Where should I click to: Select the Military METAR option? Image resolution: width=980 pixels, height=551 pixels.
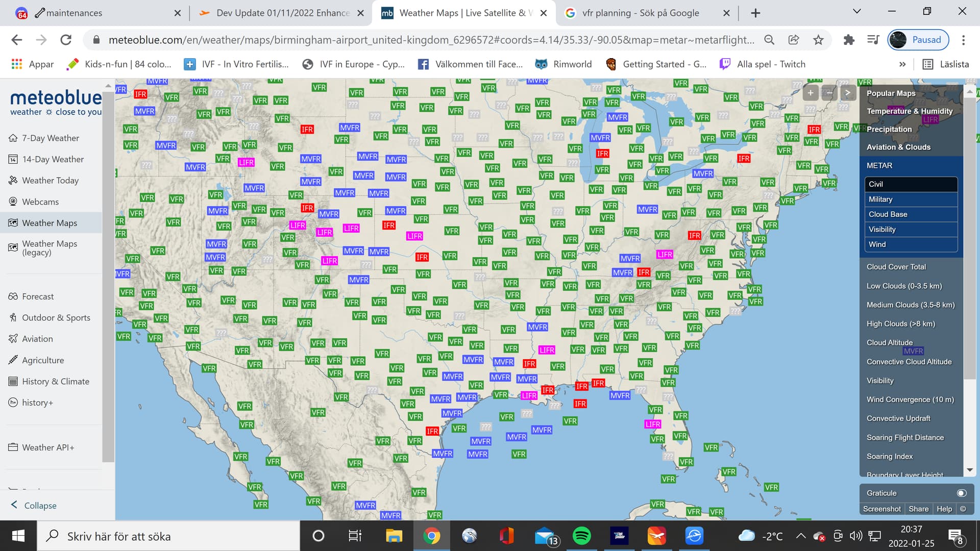pos(911,199)
